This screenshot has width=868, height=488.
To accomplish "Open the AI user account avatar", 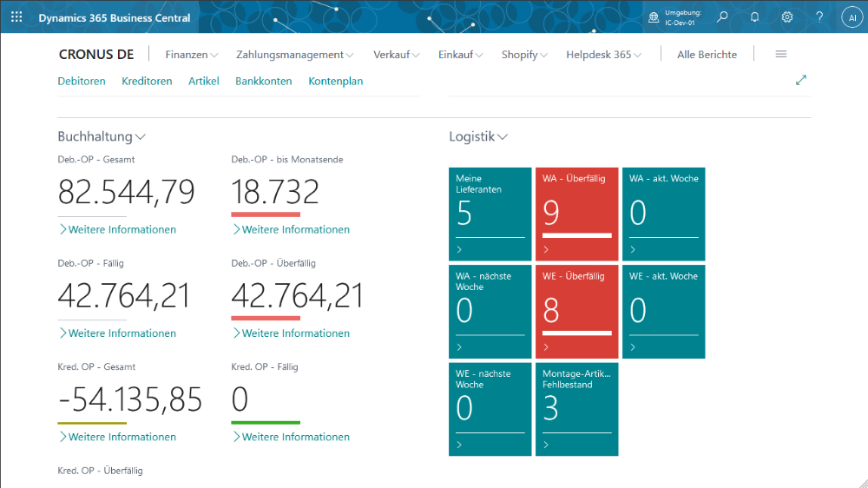I will pyautogui.click(x=852, y=17).
